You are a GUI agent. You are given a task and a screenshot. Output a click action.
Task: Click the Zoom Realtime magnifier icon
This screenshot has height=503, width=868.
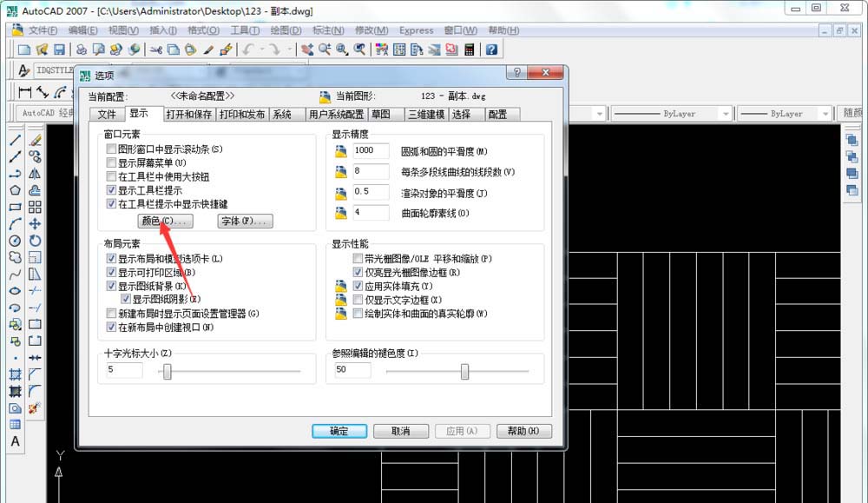point(325,50)
